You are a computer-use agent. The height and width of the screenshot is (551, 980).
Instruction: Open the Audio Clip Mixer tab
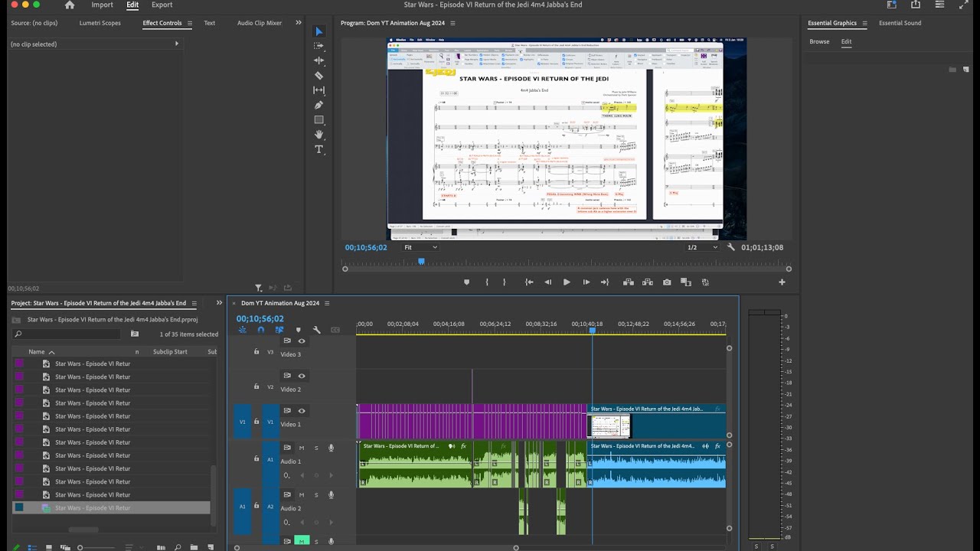(260, 23)
